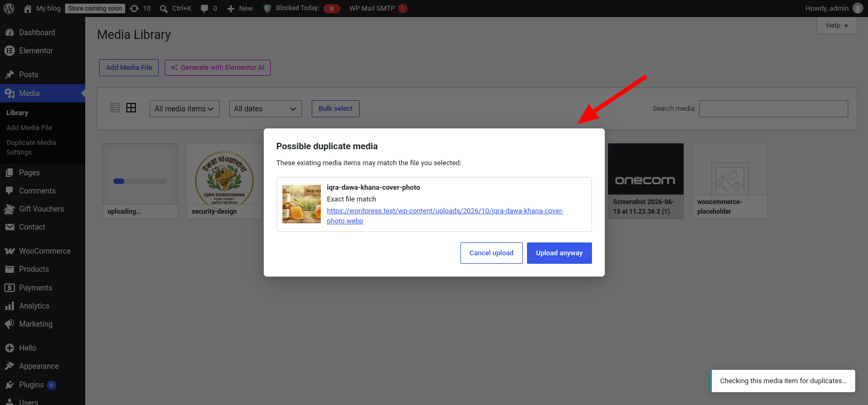Viewport: 868px width, 405px height.
Task: Click Upload anyway button
Action: click(x=559, y=253)
